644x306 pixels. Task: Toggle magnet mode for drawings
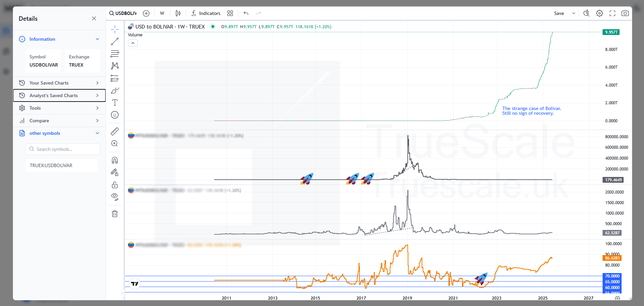click(115, 160)
